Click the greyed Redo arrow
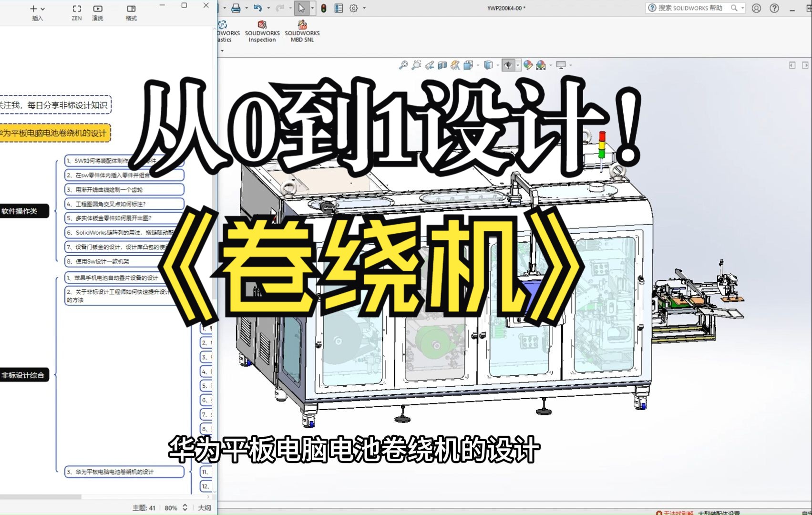Image resolution: width=812 pixels, height=515 pixels. pos(280,8)
